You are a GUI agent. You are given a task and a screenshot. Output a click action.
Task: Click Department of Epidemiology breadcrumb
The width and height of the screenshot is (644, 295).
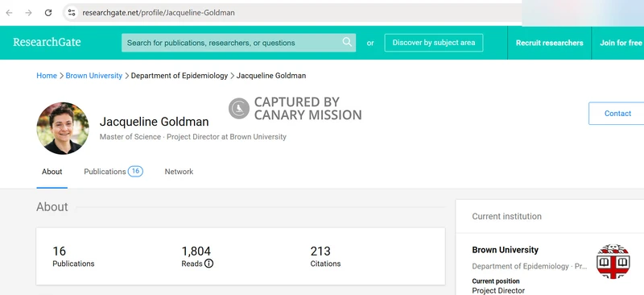[179, 76]
